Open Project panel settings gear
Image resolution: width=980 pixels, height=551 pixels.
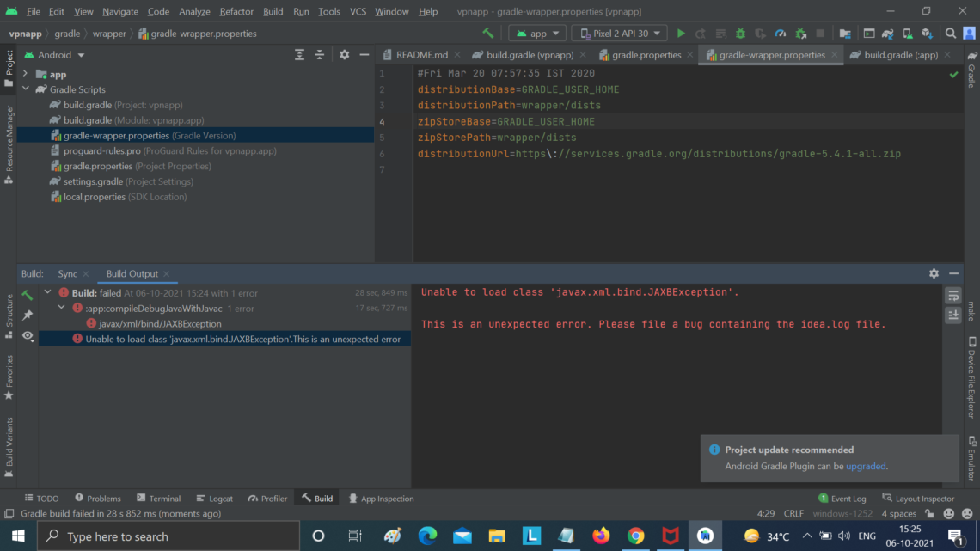tap(345, 55)
